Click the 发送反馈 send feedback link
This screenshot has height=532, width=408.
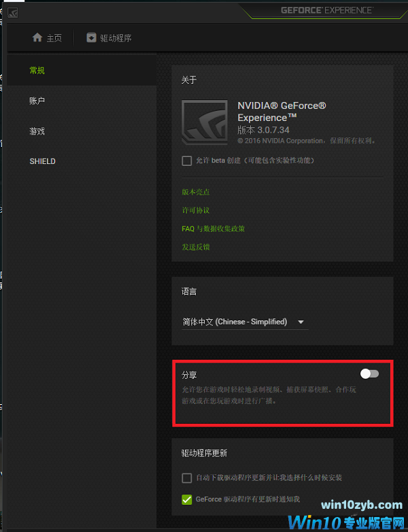(x=196, y=247)
